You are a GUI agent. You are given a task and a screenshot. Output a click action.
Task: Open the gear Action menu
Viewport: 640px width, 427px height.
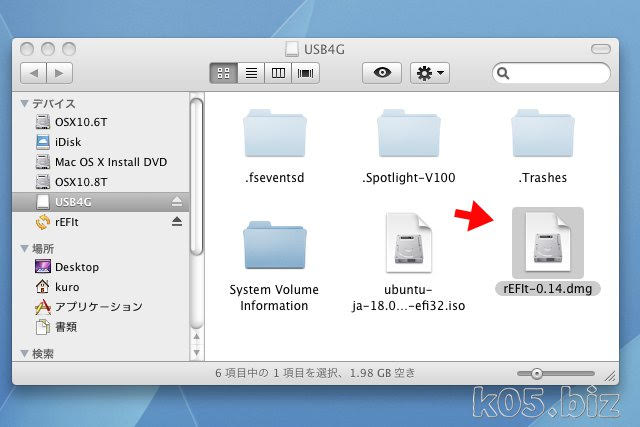430,73
